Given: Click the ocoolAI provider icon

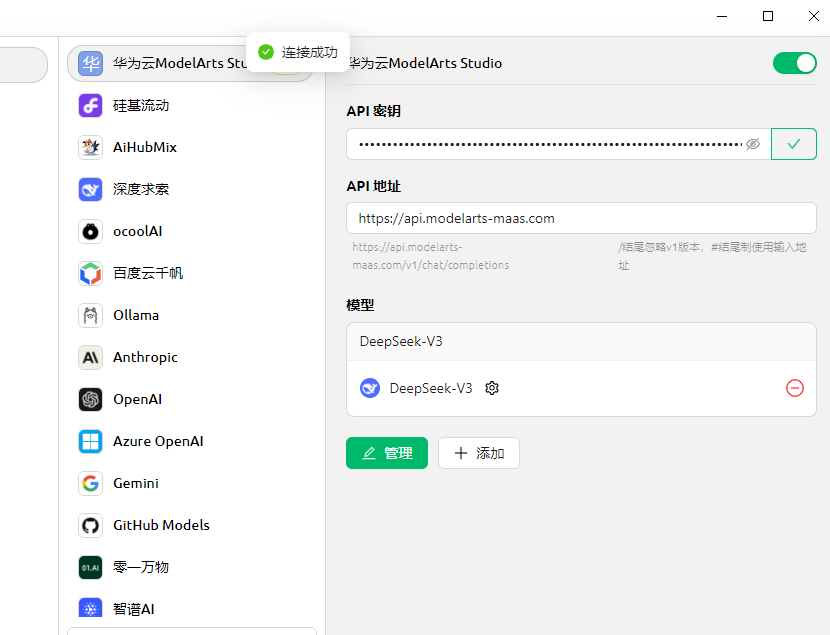Looking at the screenshot, I should [x=91, y=231].
